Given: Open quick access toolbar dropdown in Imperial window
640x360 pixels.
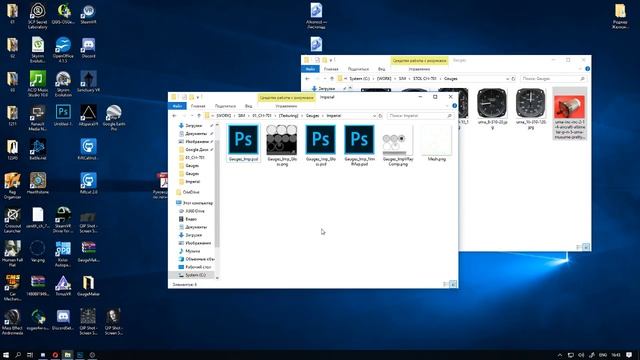Looking at the screenshot, I should [199, 97].
